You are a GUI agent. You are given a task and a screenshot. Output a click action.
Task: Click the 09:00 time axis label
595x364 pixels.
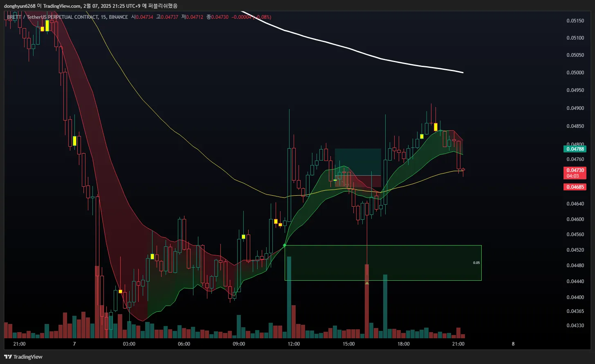click(x=239, y=344)
